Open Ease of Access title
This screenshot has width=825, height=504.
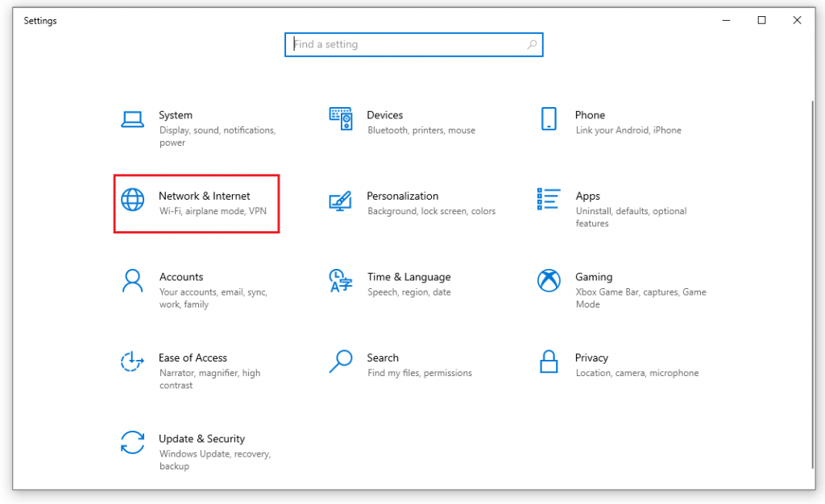coord(193,358)
